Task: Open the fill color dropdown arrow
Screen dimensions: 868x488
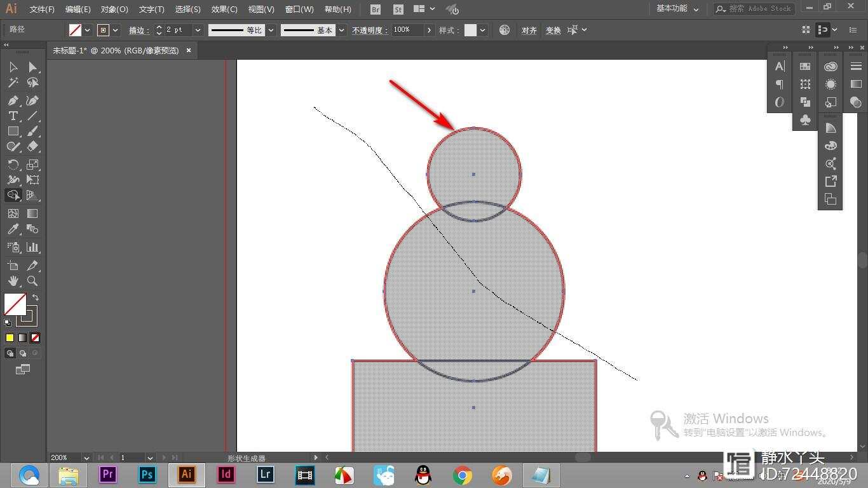Action: pyautogui.click(x=88, y=30)
